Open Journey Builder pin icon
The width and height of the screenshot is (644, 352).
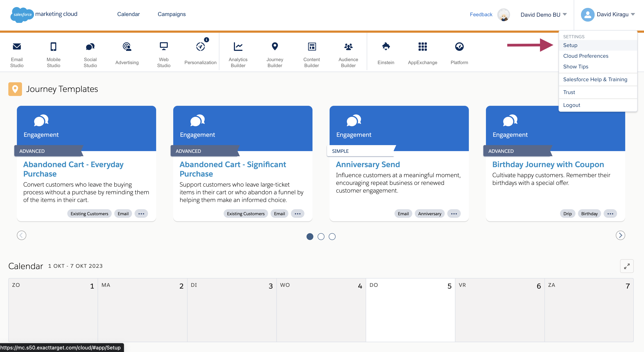point(275,47)
